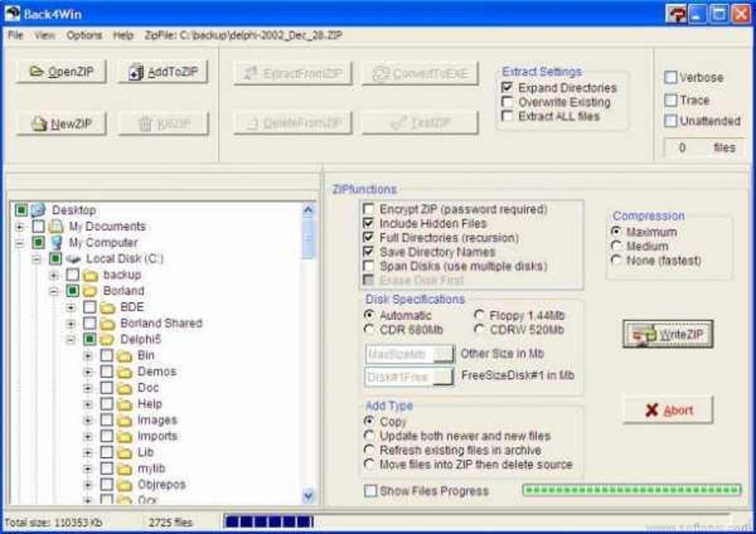Click the Demos folder icon

(125, 372)
